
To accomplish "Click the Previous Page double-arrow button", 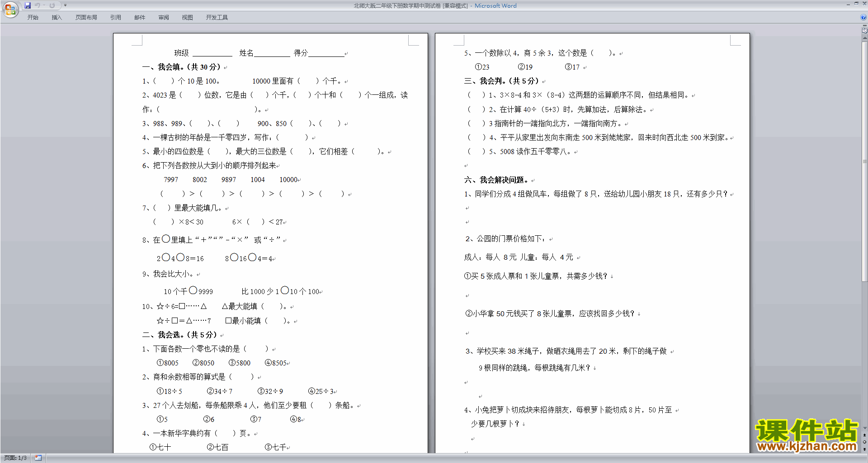I will 864,435.
